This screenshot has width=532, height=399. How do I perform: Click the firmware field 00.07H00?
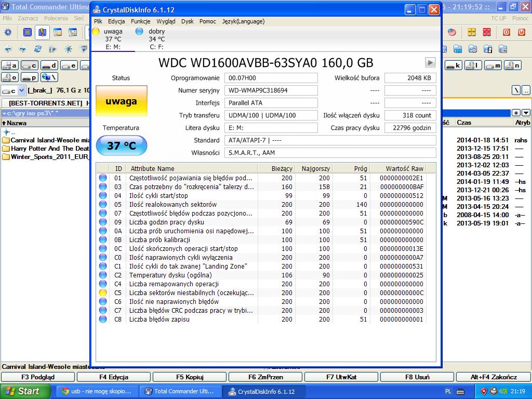(x=271, y=78)
